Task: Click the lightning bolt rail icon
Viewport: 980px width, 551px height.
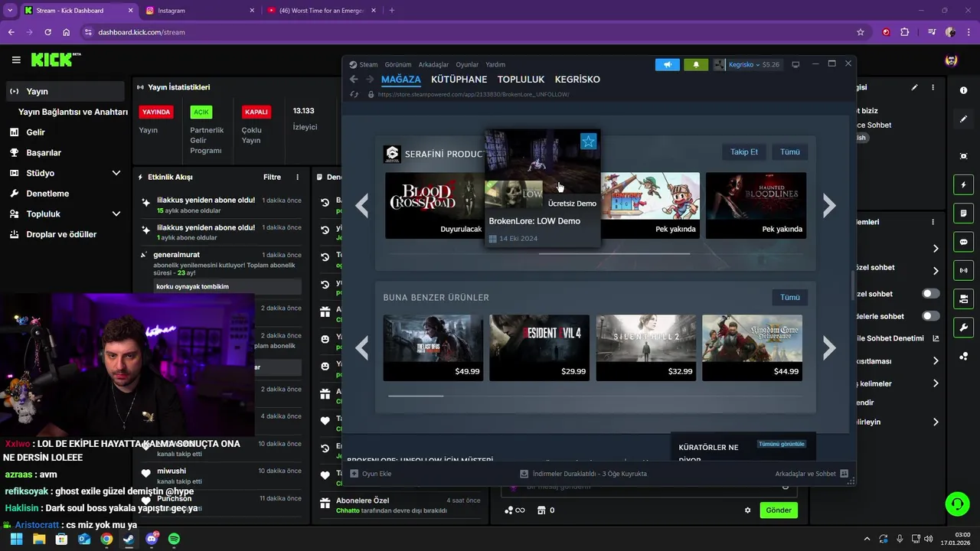Action: click(963, 185)
